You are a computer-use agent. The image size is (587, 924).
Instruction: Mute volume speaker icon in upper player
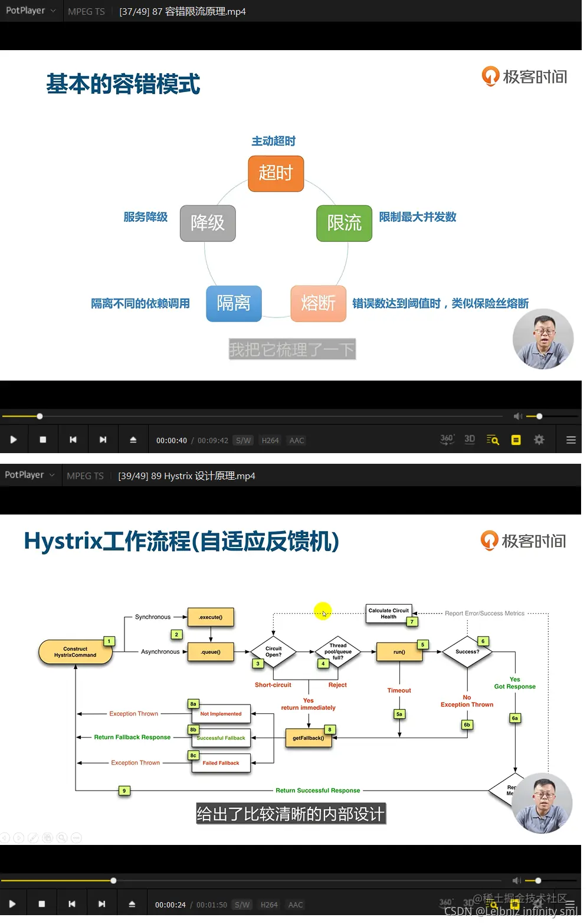tap(517, 416)
